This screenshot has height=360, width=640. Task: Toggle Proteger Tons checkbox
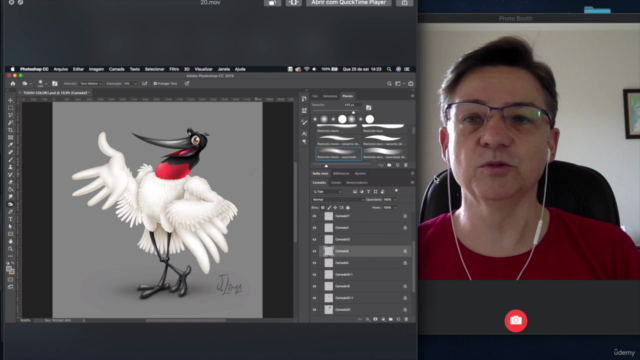[x=155, y=83]
